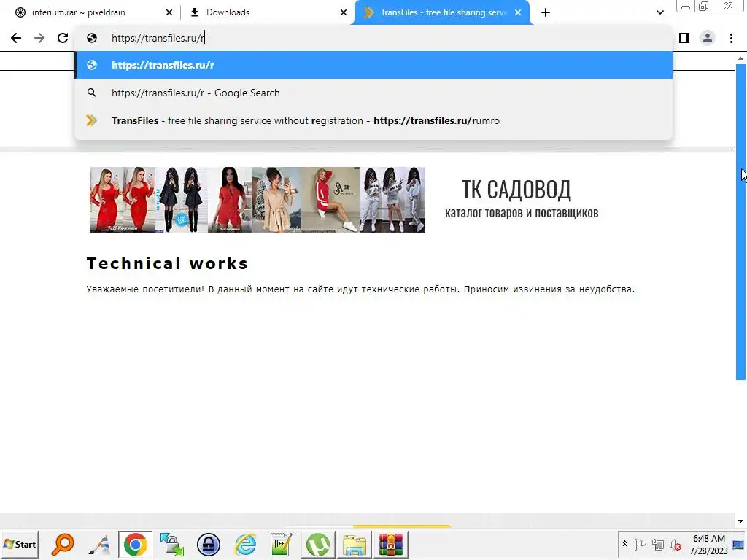
Task: Open WinRAR from the taskbar
Action: coord(391,544)
